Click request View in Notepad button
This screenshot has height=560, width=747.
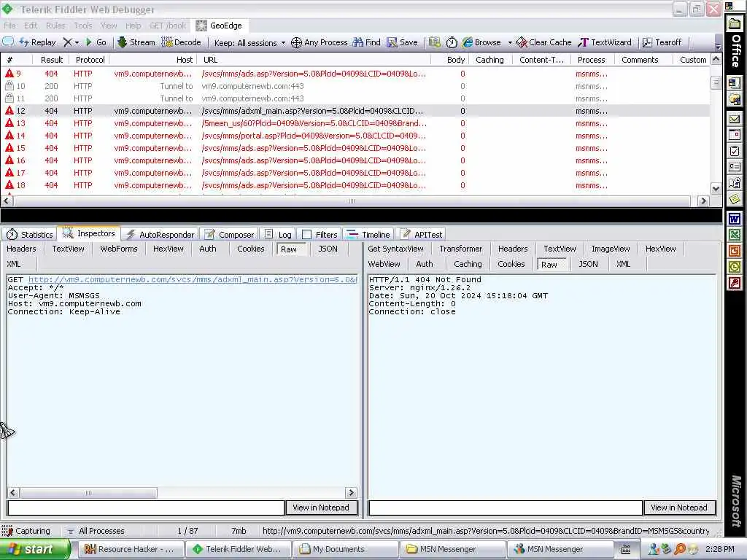click(321, 507)
